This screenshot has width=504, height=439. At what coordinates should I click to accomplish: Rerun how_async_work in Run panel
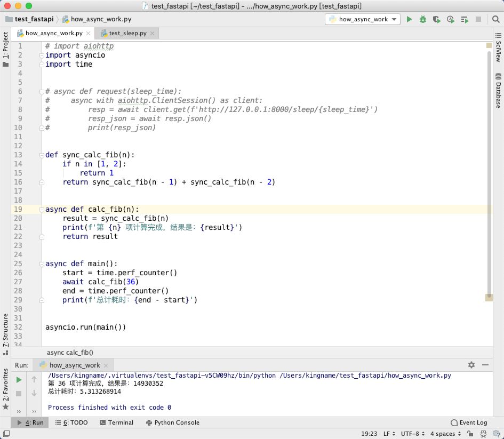click(19, 380)
